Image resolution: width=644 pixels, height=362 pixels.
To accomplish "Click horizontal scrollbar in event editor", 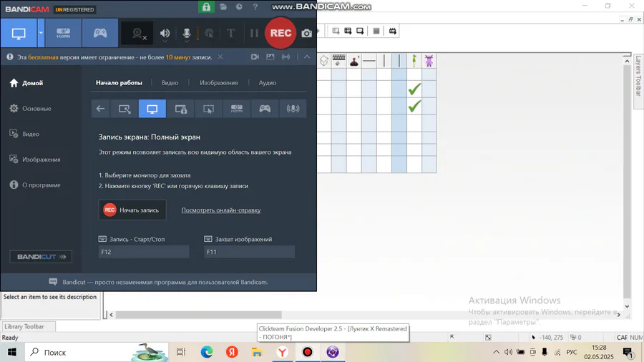I will 199,315.
